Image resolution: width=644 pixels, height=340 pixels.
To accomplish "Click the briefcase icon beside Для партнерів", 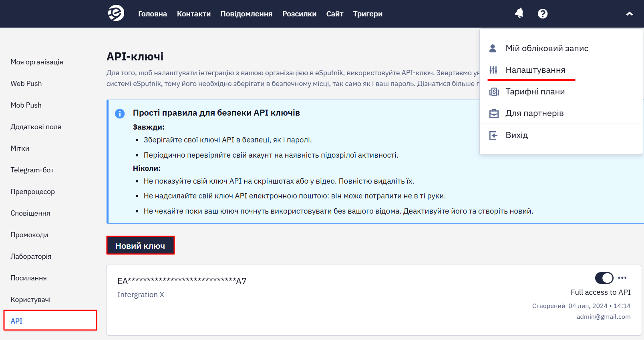I will pos(494,113).
